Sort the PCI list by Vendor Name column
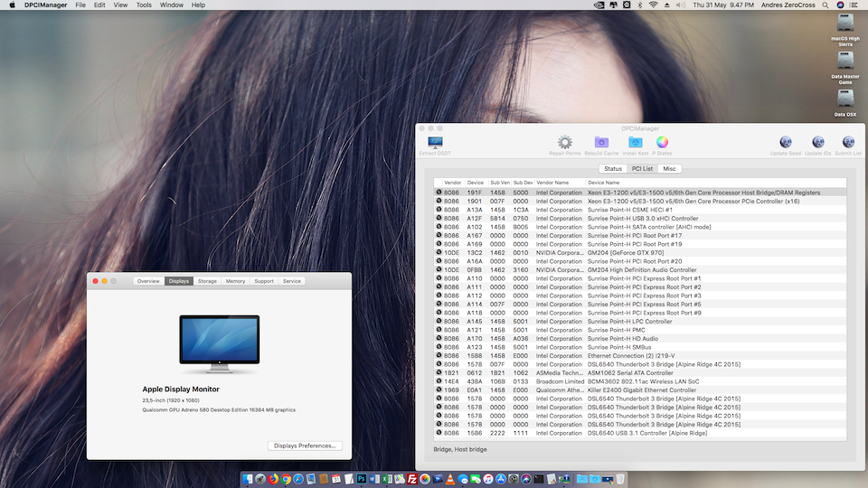 (x=553, y=183)
